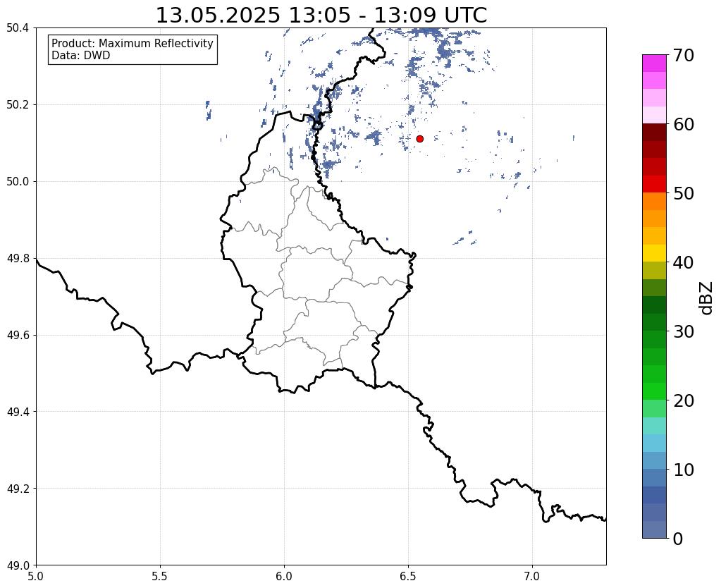Screen dimensions: 721x588
Task: Click the pale pink swatch just above 60
Action: [654, 115]
